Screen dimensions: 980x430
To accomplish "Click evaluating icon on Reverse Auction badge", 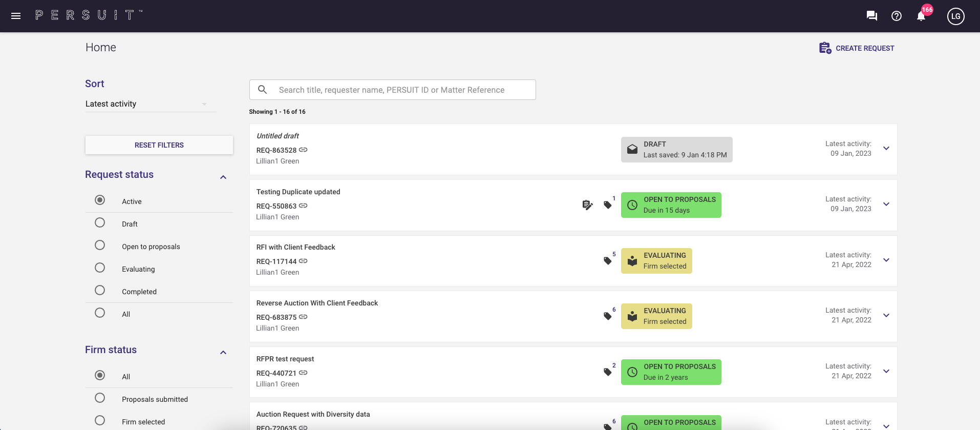I will tap(632, 316).
